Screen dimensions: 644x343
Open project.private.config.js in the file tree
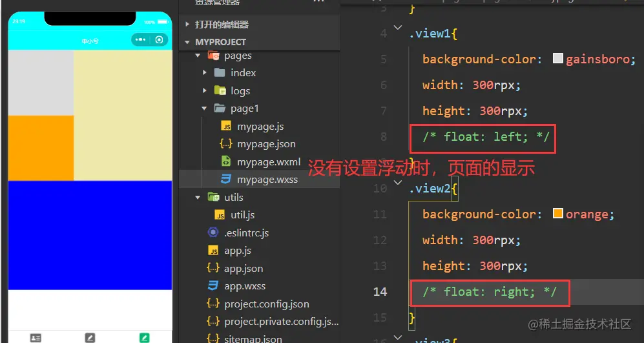coord(282,322)
